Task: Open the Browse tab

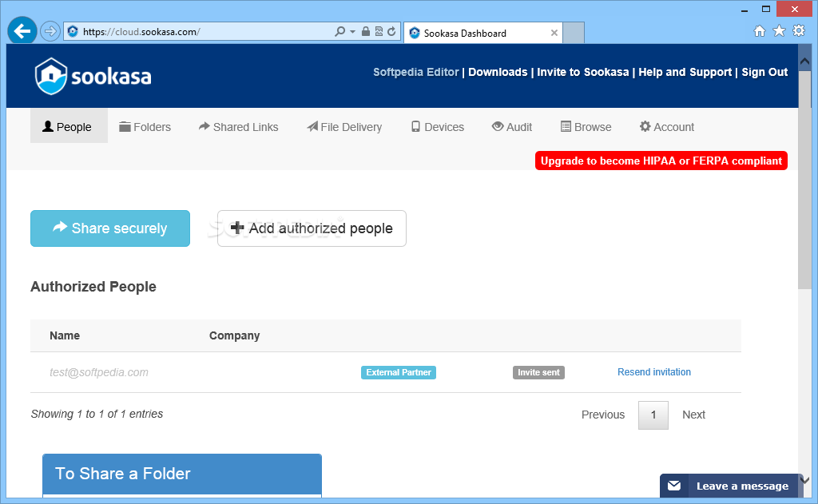Action: pyautogui.click(x=586, y=127)
